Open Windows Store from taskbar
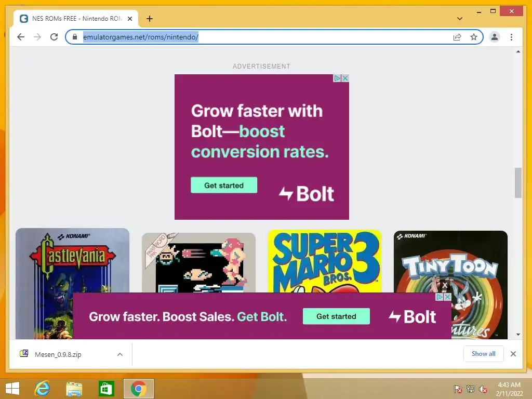The image size is (532, 399). pos(106,389)
